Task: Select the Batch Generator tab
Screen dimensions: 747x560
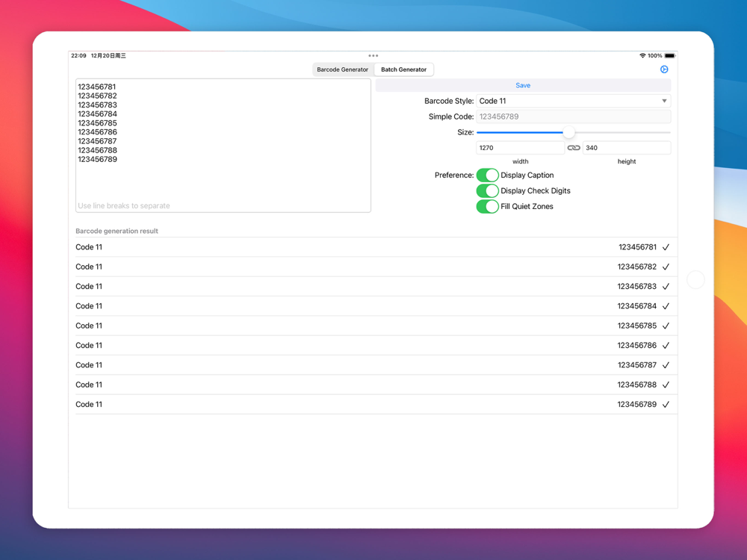Action: 403,69
